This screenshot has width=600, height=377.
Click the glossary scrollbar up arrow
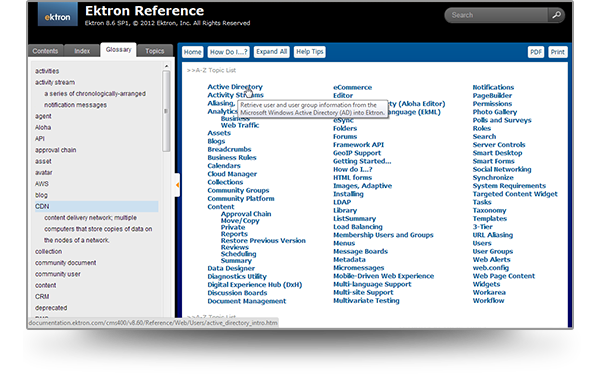point(166,66)
